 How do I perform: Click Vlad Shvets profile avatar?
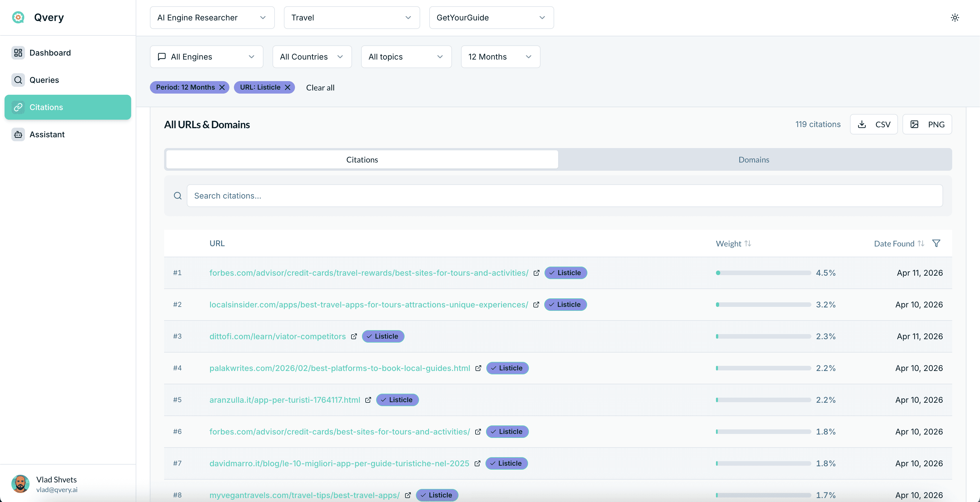(20, 484)
